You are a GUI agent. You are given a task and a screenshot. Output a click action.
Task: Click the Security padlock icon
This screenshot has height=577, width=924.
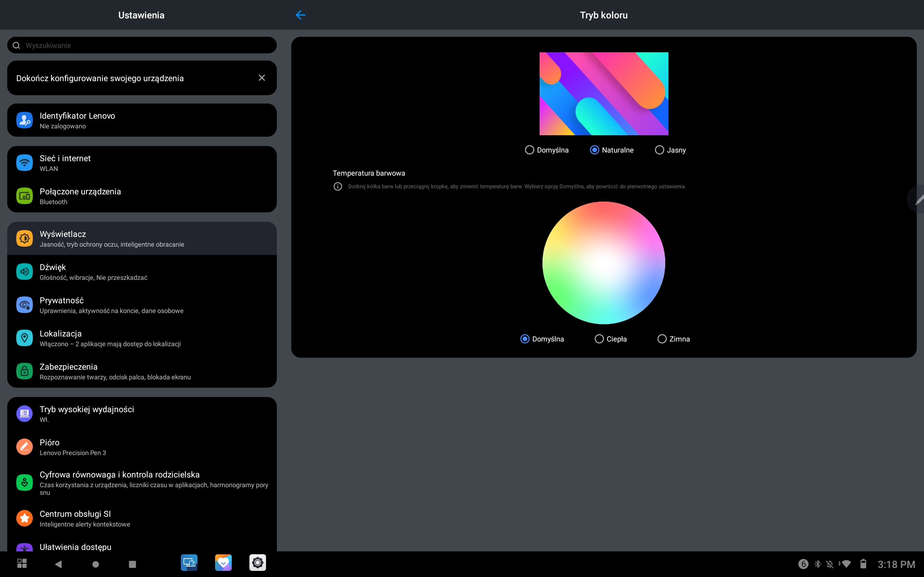pos(25,371)
